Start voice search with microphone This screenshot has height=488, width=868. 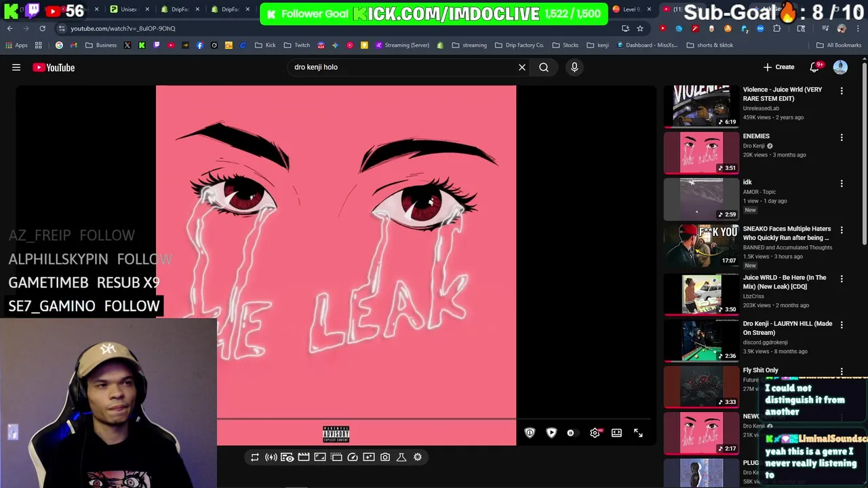pyautogui.click(x=574, y=67)
